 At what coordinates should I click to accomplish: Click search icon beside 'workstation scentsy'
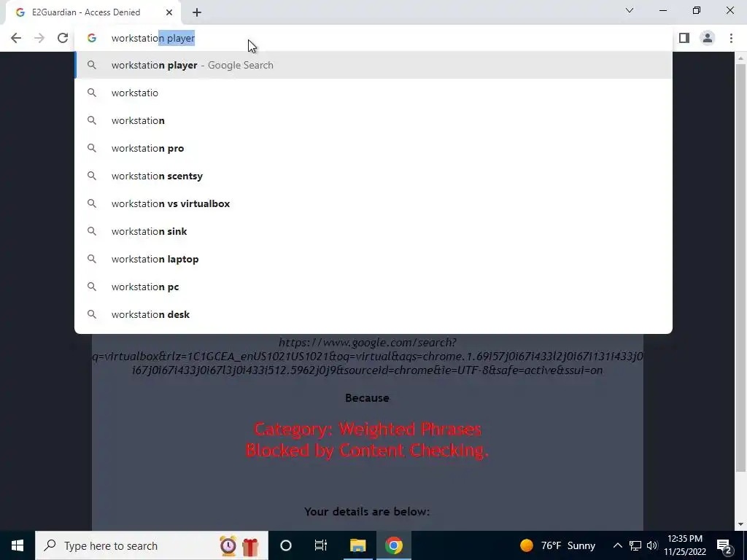tap(92, 176)
